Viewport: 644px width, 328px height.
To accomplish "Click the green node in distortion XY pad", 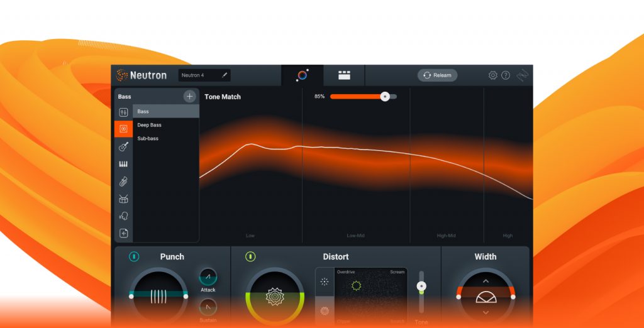I will 357,286.
